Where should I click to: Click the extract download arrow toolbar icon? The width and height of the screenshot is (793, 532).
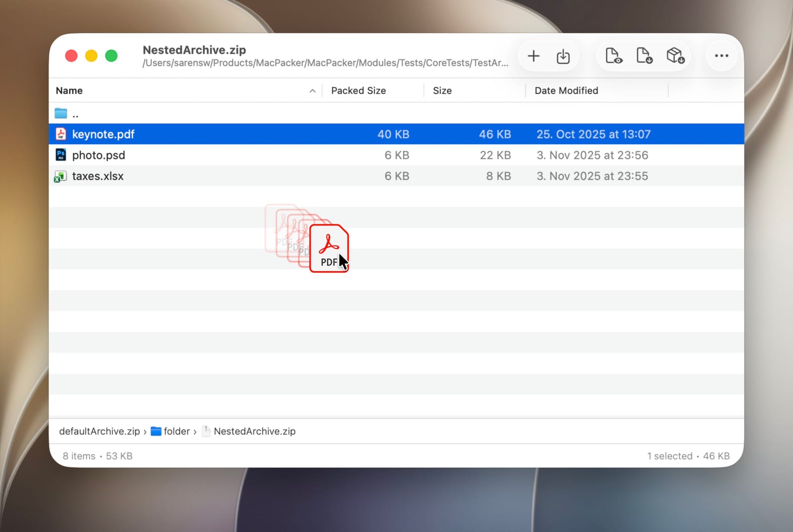[x=563, y=56]
